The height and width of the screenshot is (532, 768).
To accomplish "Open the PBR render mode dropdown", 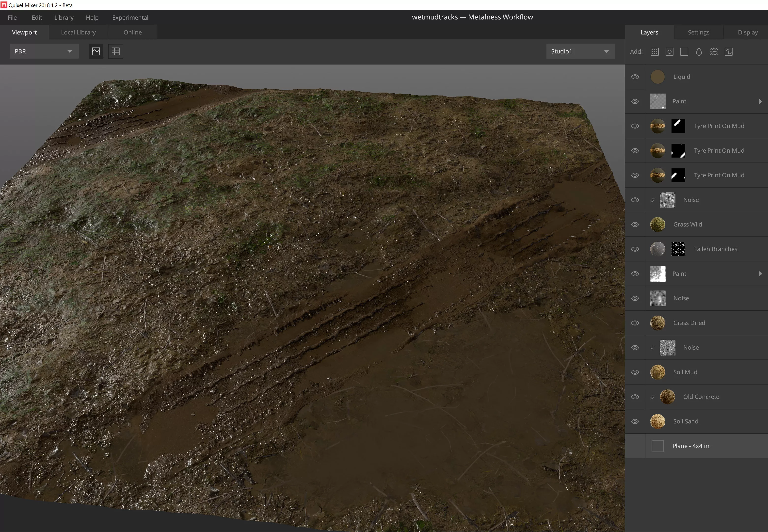I will coord(44,51).
